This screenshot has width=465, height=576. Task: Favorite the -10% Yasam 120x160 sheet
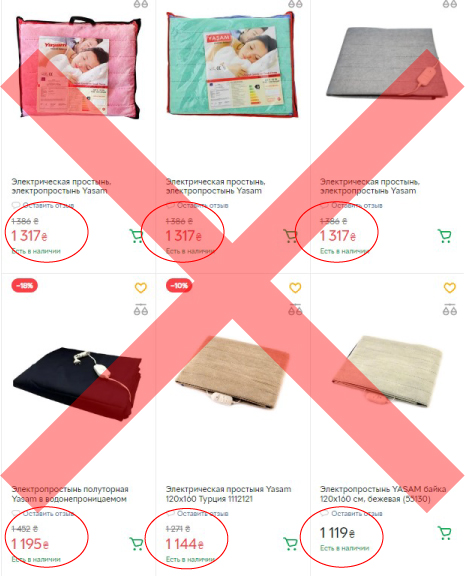click(295, 288)
